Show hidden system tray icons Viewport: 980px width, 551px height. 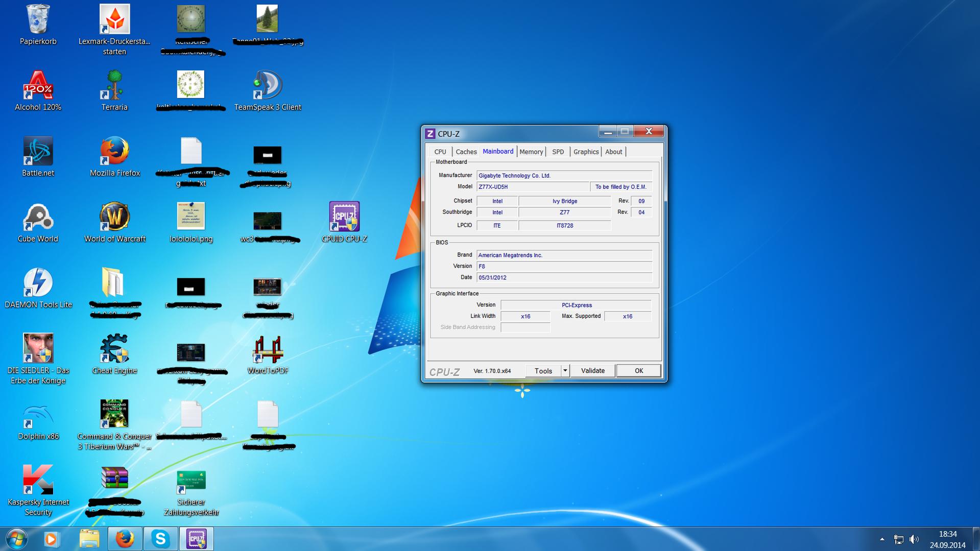pyautogui.click(x=882, y=539)
